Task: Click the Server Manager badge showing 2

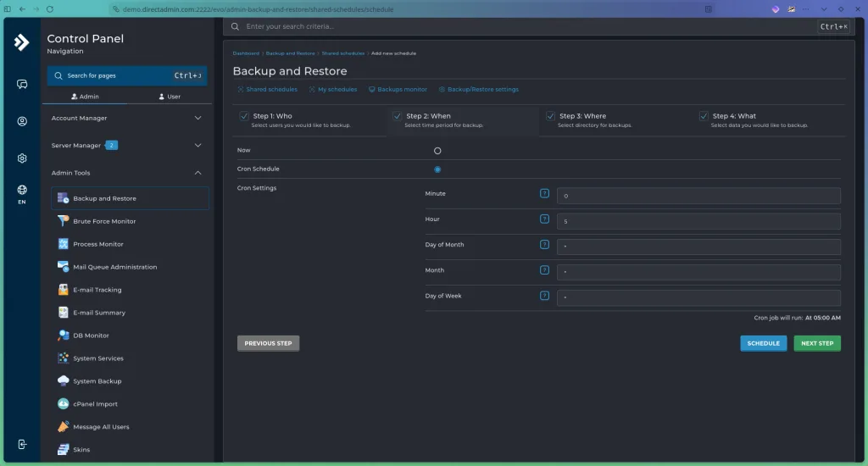Action: (111, 145)
